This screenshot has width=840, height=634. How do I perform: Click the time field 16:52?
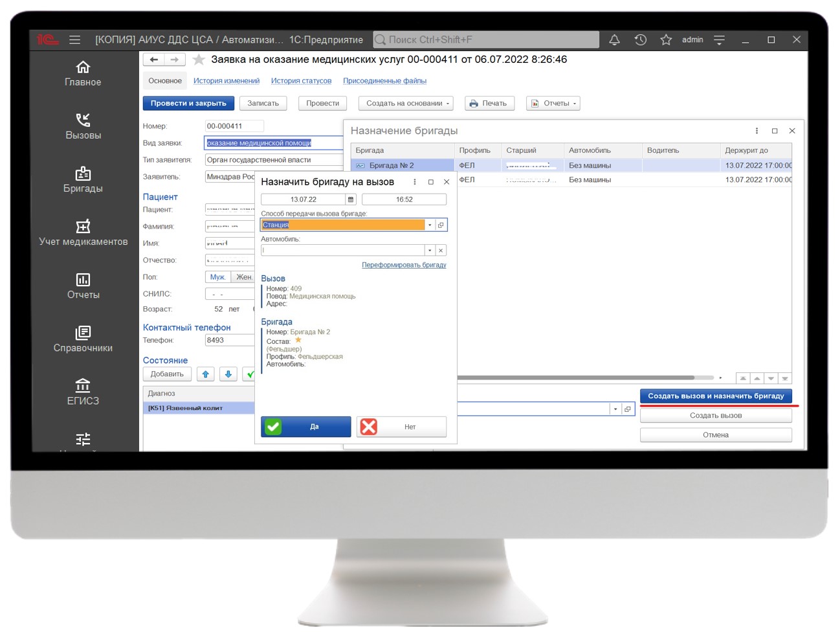tap(404, 199)
